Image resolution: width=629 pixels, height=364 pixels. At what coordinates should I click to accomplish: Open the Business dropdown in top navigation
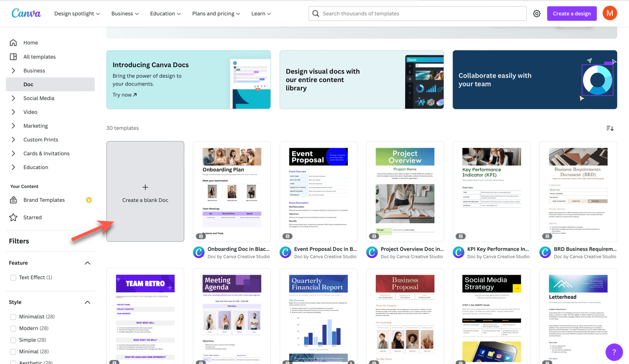click(125, 14)
